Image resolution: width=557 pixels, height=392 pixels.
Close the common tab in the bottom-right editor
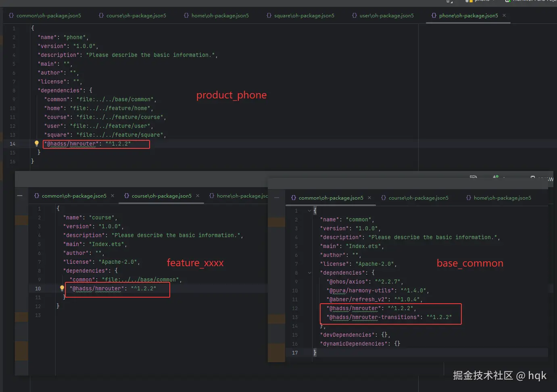[x=369, y=198]
